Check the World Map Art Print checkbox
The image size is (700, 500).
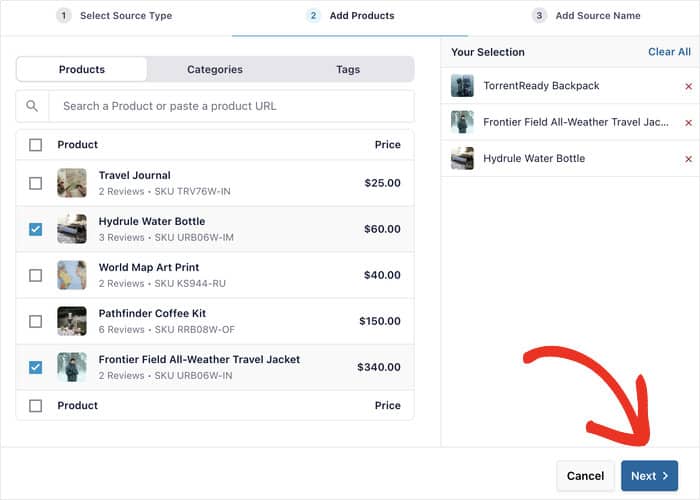pos(35,275)
